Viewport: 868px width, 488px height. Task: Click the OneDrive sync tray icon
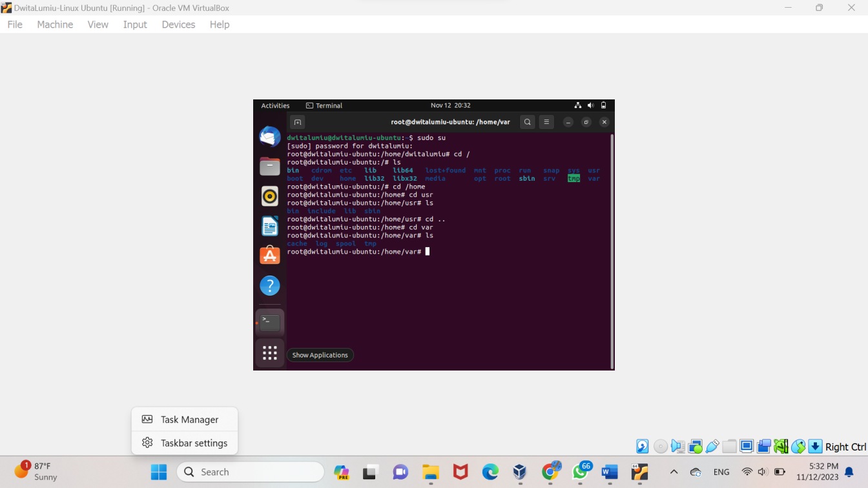pyautogui.click(x=696, y=472)
